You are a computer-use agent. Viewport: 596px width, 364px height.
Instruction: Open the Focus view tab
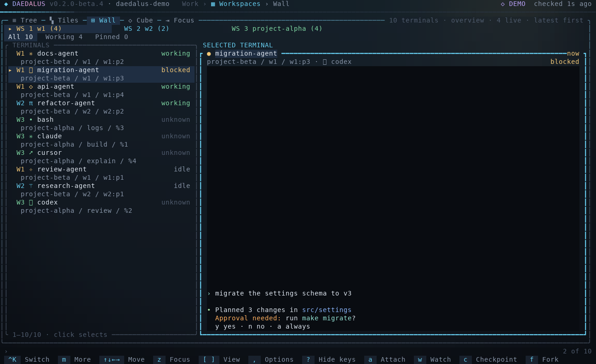[x=180, y=20]
